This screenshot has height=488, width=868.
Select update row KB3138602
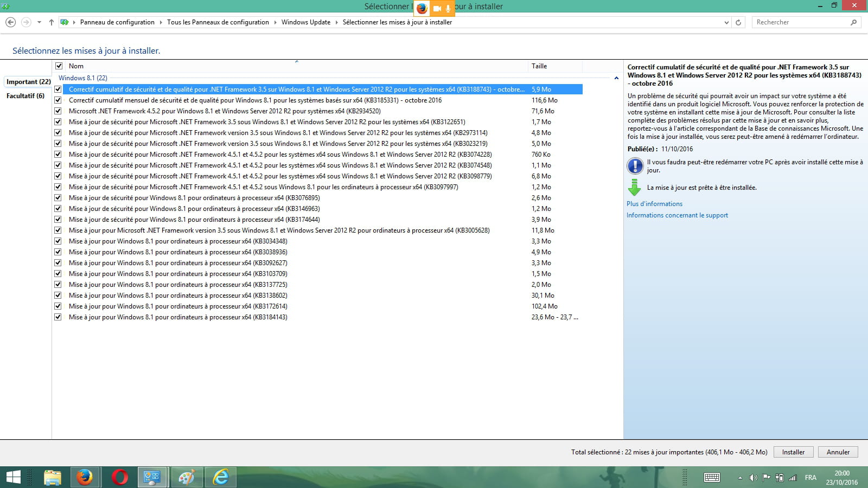point(318,296)
